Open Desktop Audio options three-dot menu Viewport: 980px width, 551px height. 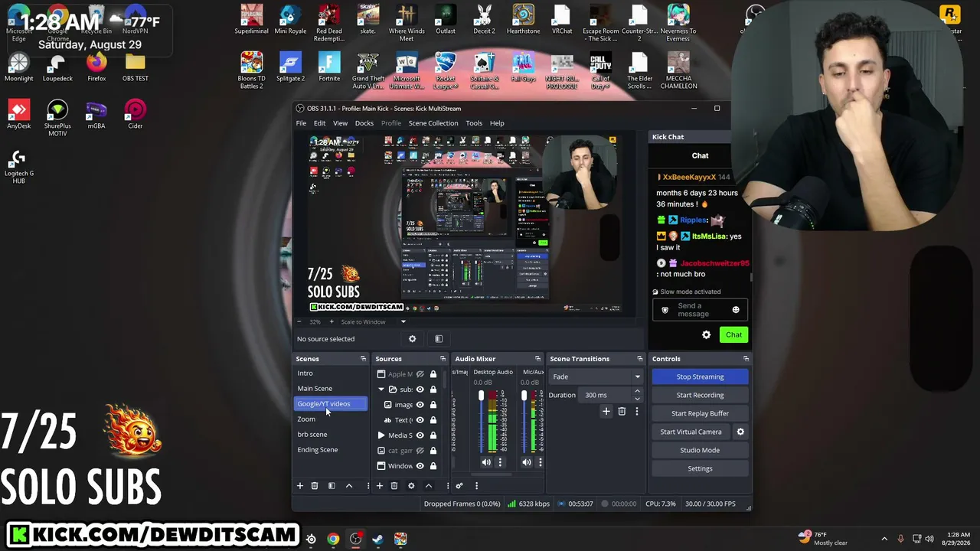(x=500, y=462)
